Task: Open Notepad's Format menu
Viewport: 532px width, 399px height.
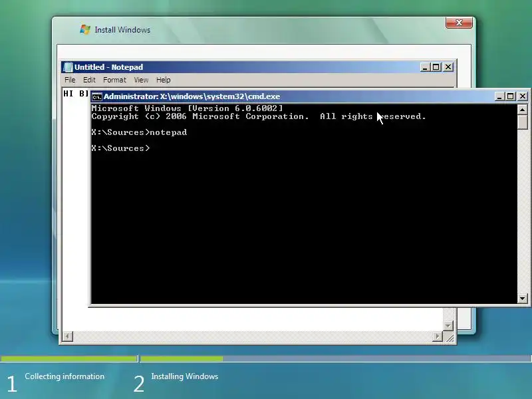Action: click(114, 80)
